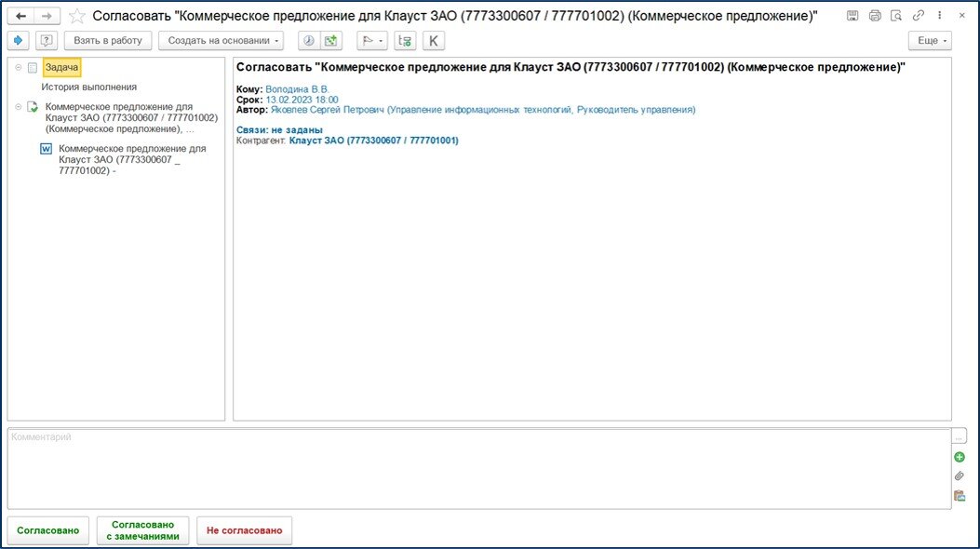Select the blue forward arrow task icon
This screenshot has width=980, height=549.
(18, 40)
